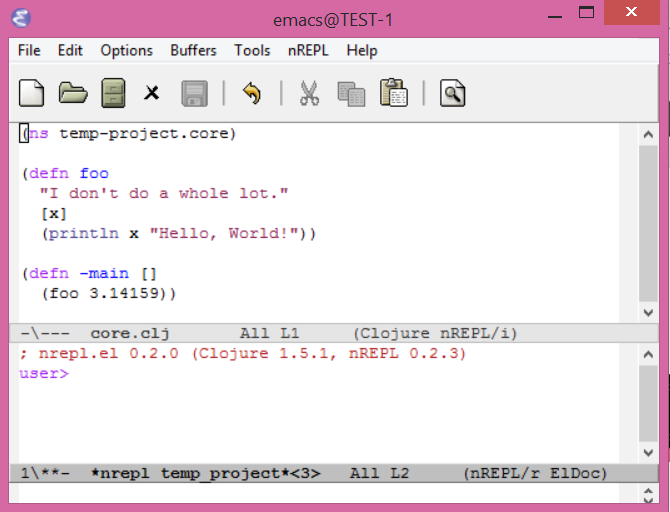Click the down arrow of the core.clj scrollbar
This screenshot has width=670, height=512.
(648, 313)
